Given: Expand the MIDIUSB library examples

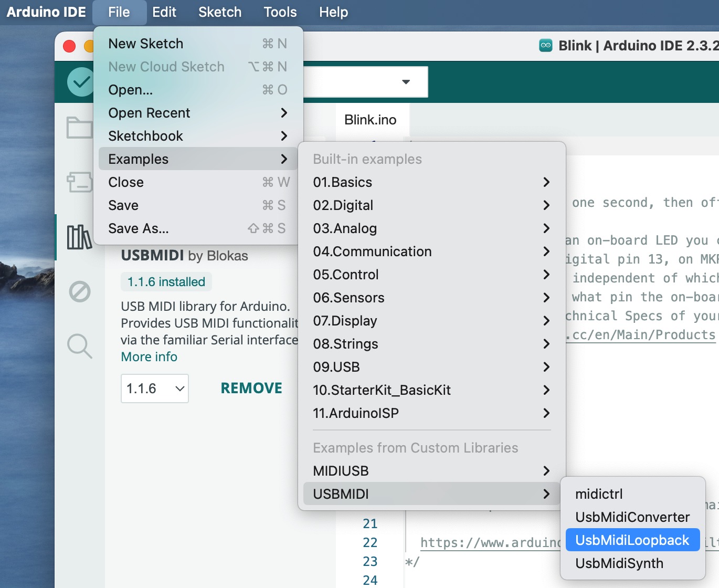Looking at the screenshot, I should 432,471.
